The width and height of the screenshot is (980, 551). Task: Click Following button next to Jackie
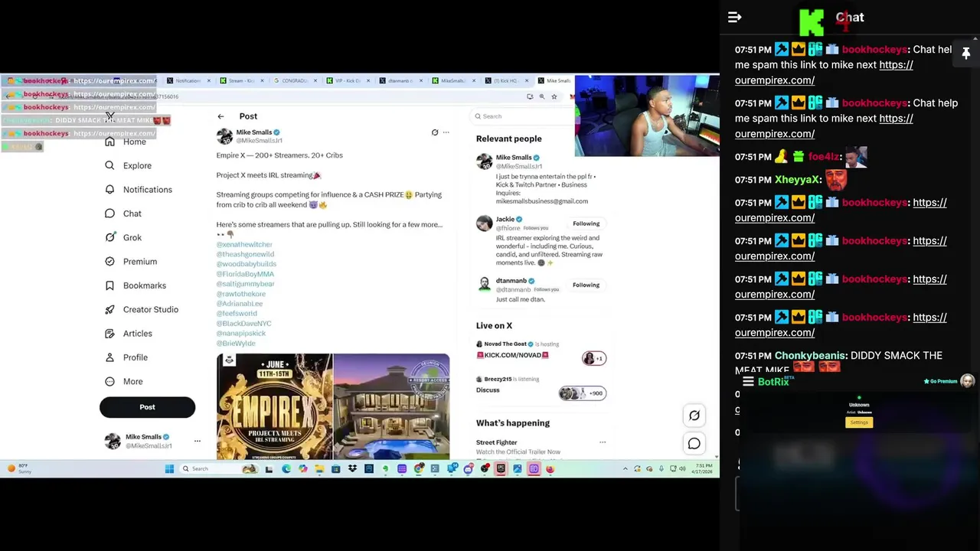point(586,223)
